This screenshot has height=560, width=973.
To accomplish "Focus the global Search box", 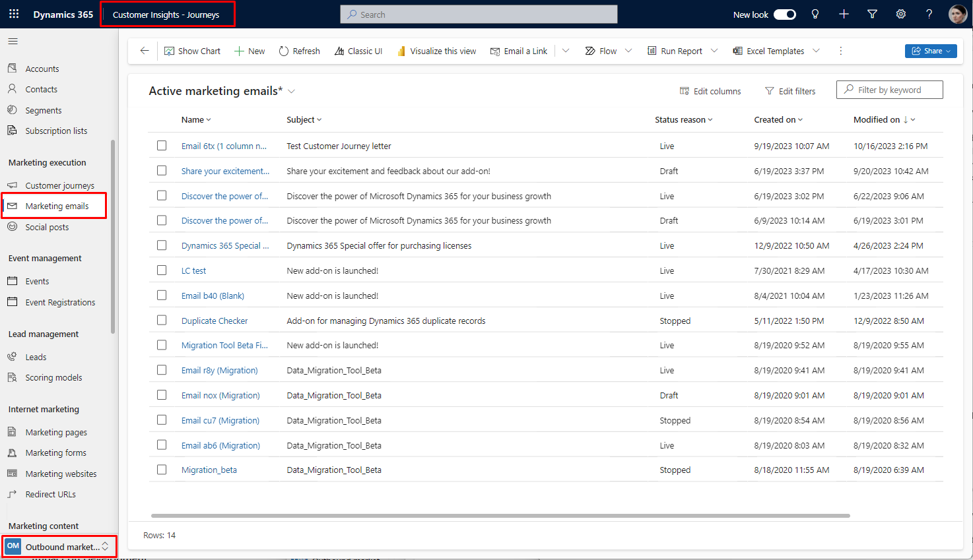I will click(479, 15).
